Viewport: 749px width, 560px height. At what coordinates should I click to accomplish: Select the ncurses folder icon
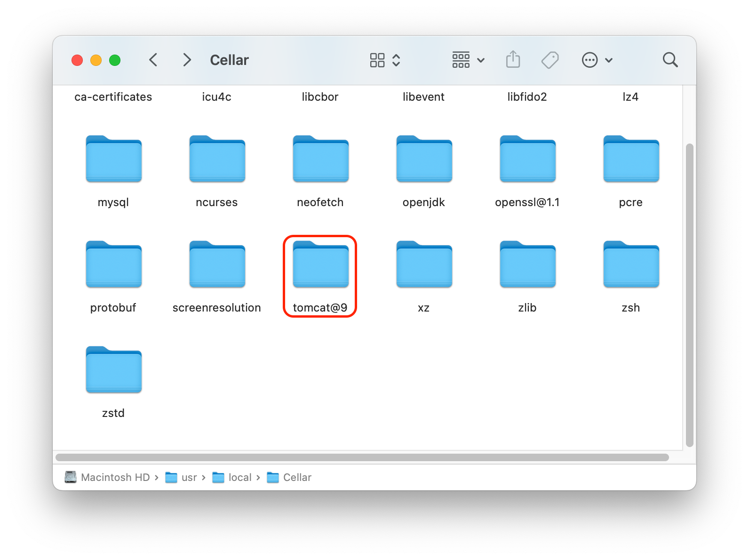[x=217, y=159]
